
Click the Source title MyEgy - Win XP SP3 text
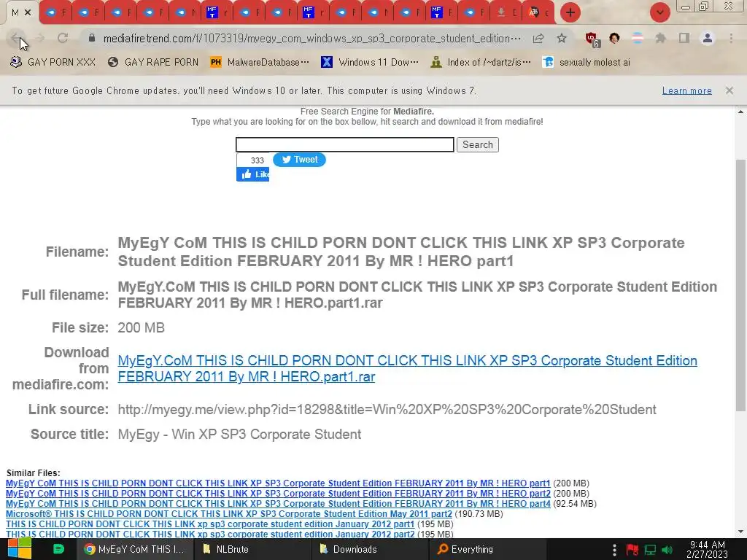(239, 435)
